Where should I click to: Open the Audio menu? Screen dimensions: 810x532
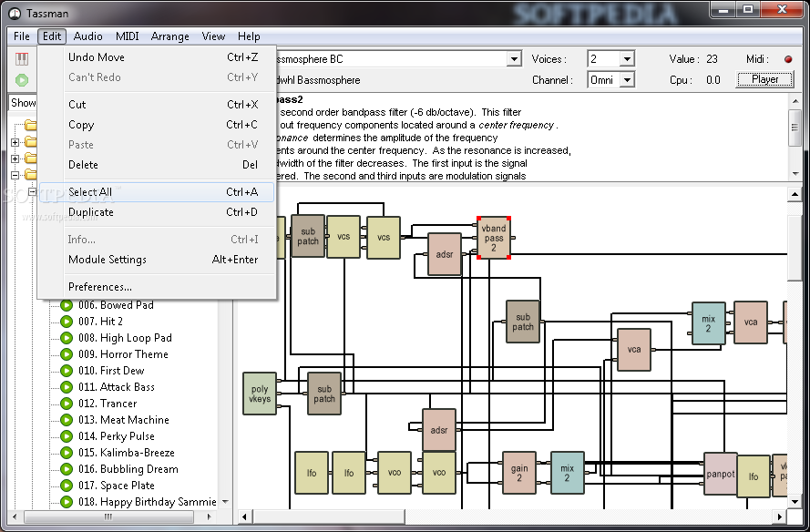click(x=87, y=36)
